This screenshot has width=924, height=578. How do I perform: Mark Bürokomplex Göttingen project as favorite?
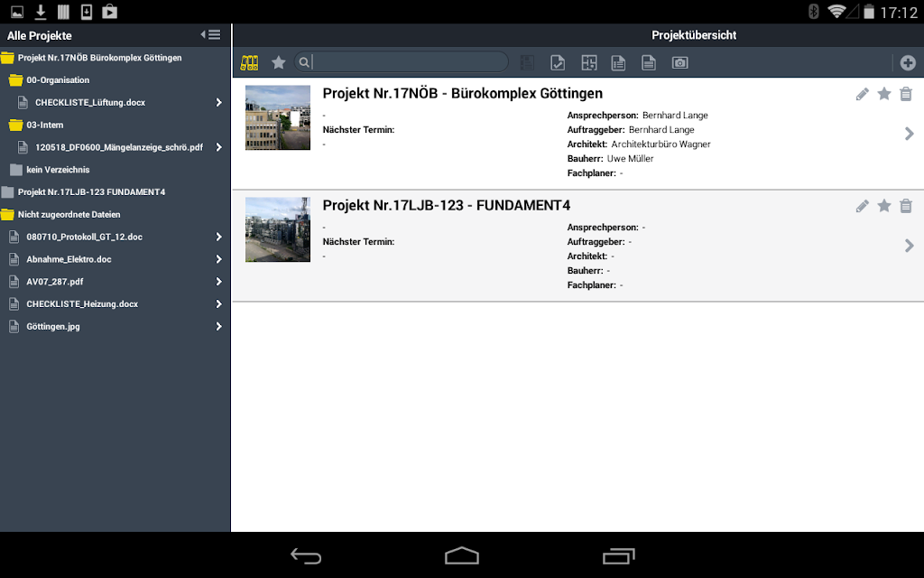(884, 94)
